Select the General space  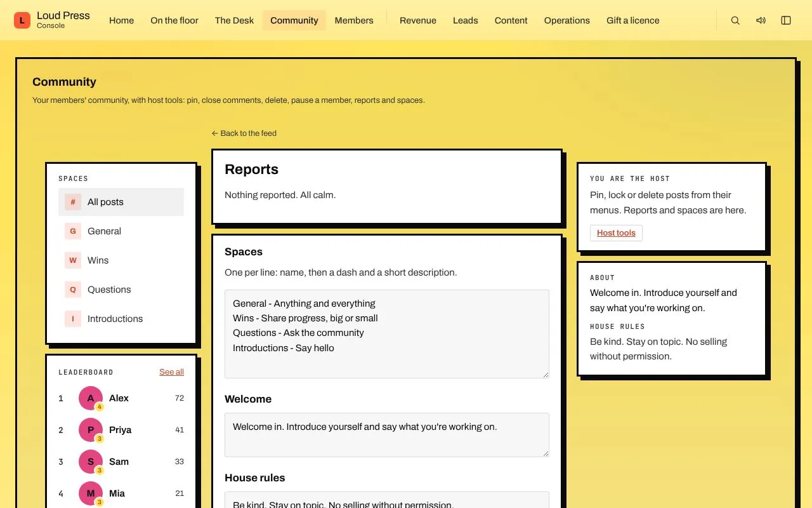121,231
